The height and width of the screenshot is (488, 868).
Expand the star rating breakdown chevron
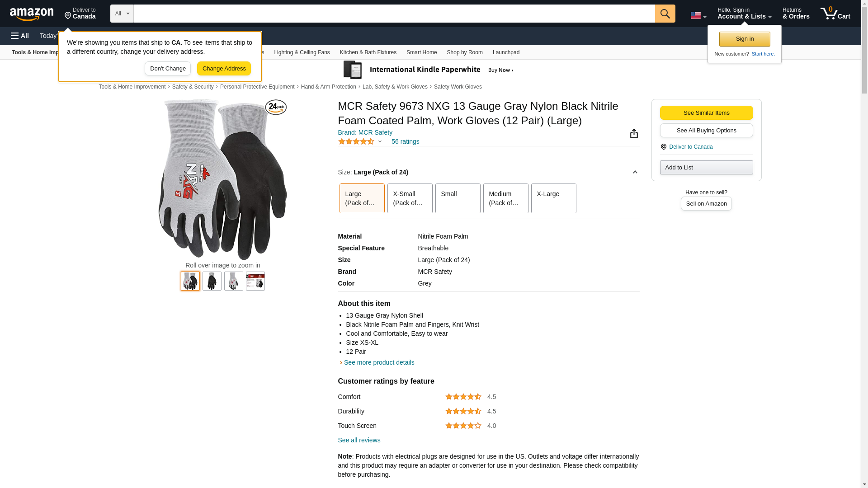pos(380,142)
